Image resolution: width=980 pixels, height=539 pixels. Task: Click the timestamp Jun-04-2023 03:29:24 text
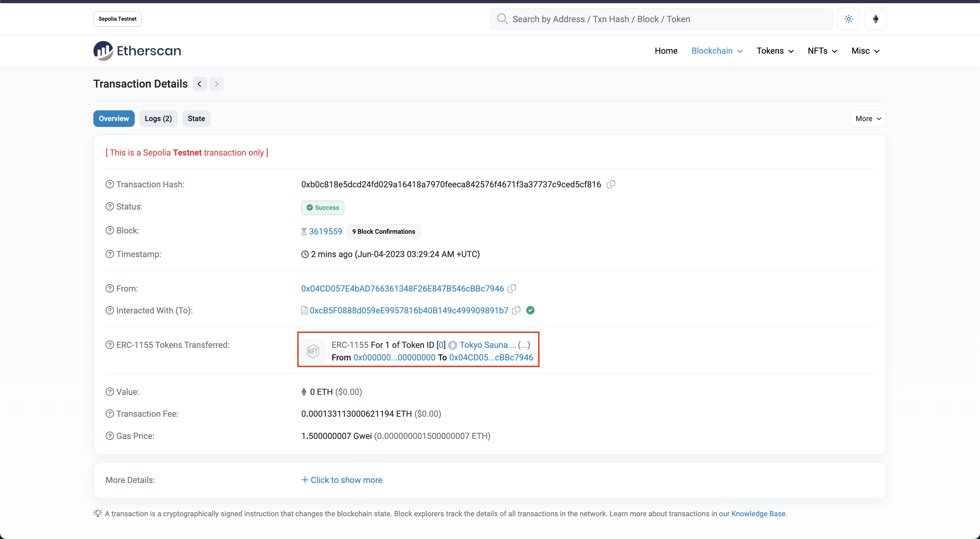pos(417,254)
